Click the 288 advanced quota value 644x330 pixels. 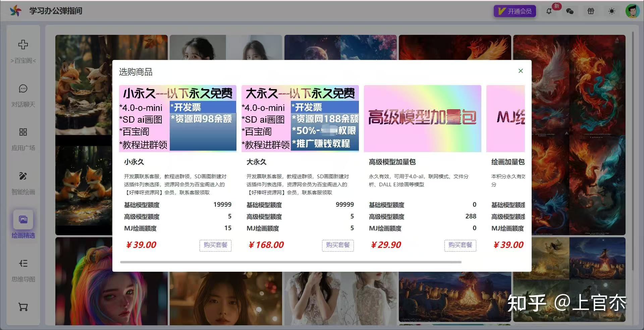tap(471, 216)
